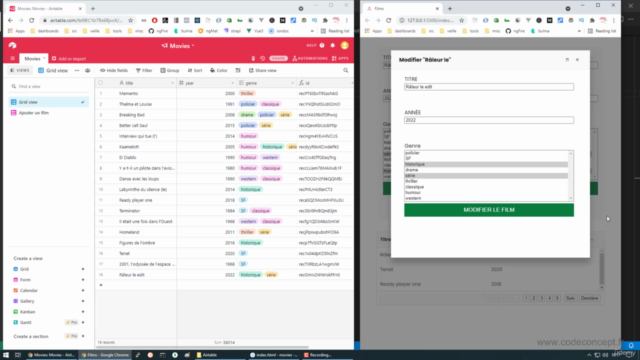Click the ANNÉE input field
Screen dimensions: 640x360
489,120
